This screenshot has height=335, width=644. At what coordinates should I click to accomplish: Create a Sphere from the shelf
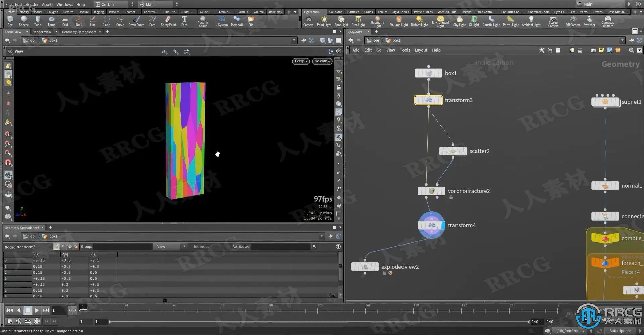click(24, 21)
